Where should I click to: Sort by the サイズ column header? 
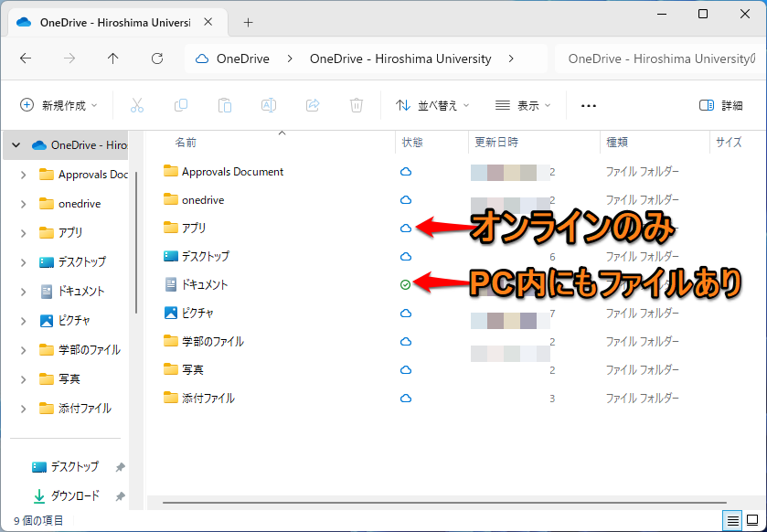click(x=729, y=143)
